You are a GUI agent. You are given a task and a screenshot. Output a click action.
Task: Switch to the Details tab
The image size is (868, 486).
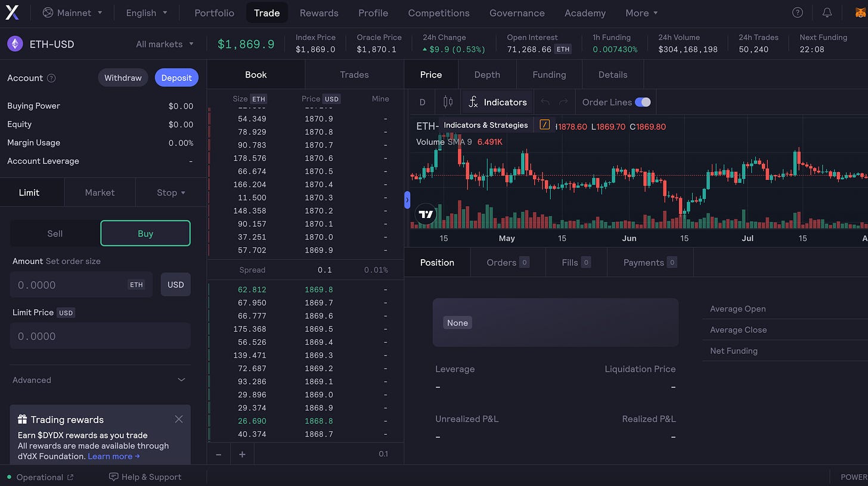click(613, 74)
